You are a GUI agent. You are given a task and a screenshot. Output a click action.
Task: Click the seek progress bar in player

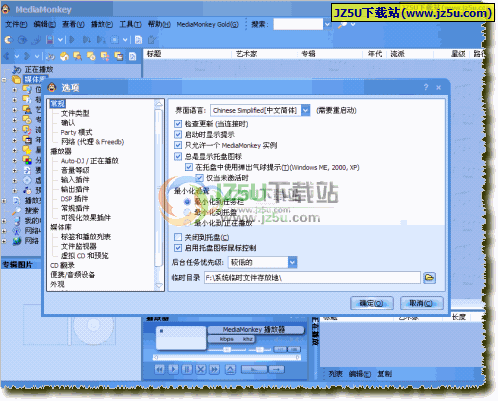[226, 357]
